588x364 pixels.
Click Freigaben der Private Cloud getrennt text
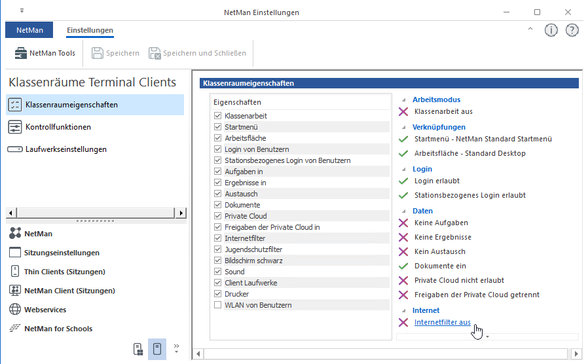pos(477,295)
